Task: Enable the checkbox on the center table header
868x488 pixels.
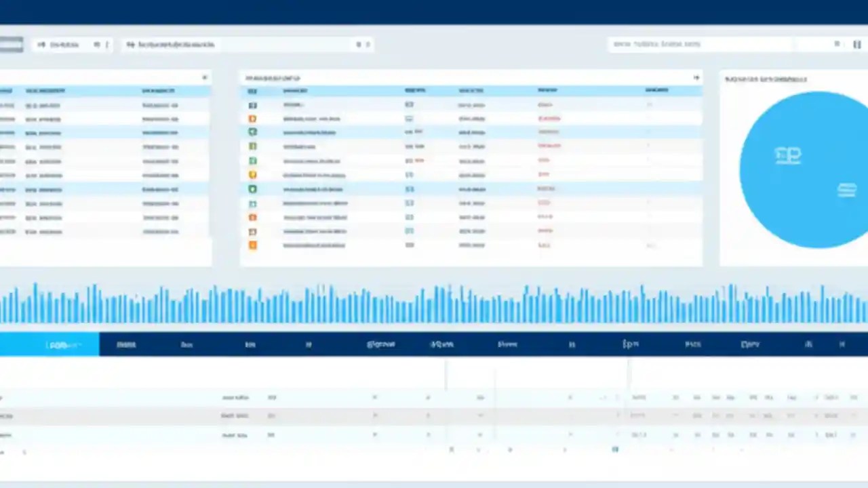Action: [252, 90]
